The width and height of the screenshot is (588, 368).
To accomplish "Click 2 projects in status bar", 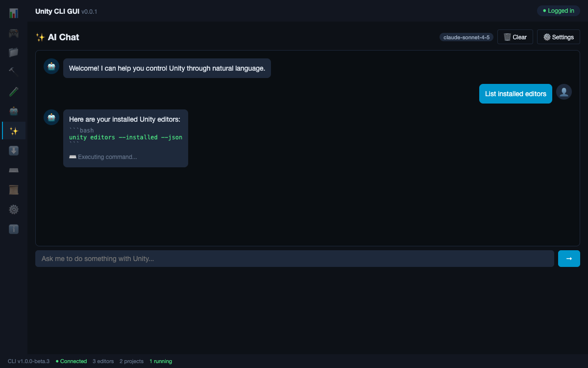I will pos(131,361).
